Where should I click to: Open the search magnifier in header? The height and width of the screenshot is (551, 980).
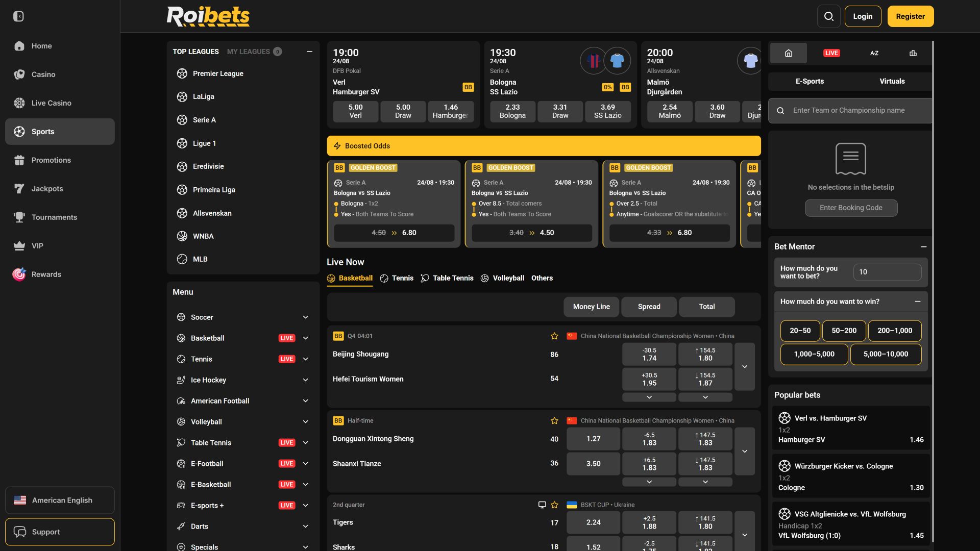click(x=829, y=16)
